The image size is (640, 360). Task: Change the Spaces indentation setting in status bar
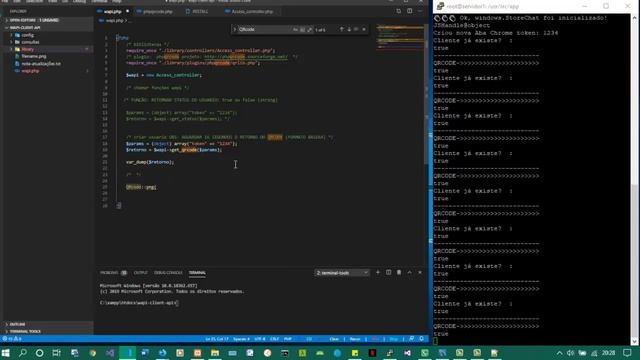[x=241, y=339]
